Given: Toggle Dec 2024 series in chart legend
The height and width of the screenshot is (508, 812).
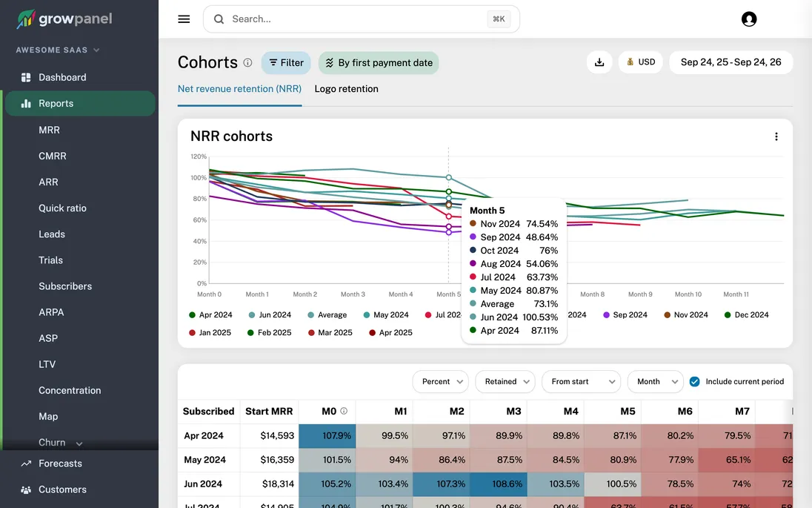Looking at the screenshot, I should pos(746,314).
